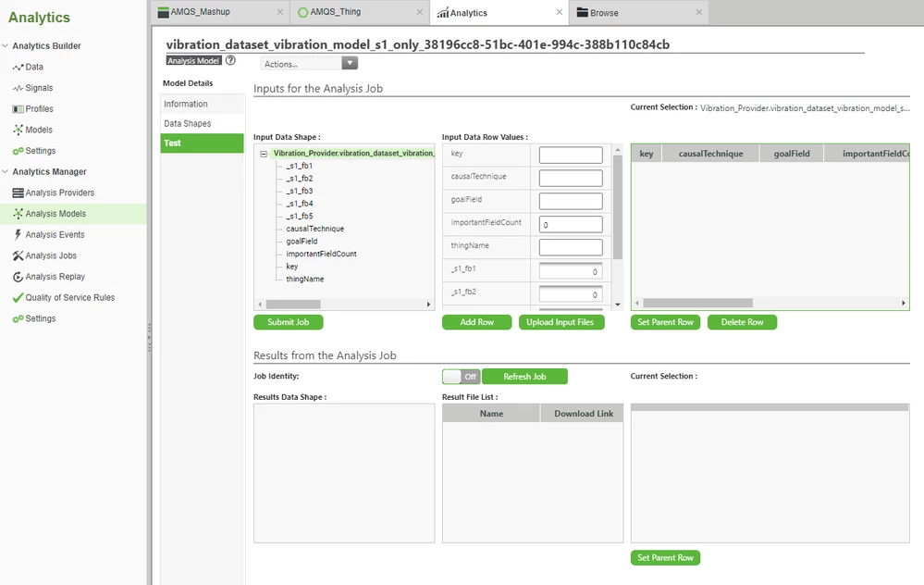Click the help question mark icon

point(230,60)
